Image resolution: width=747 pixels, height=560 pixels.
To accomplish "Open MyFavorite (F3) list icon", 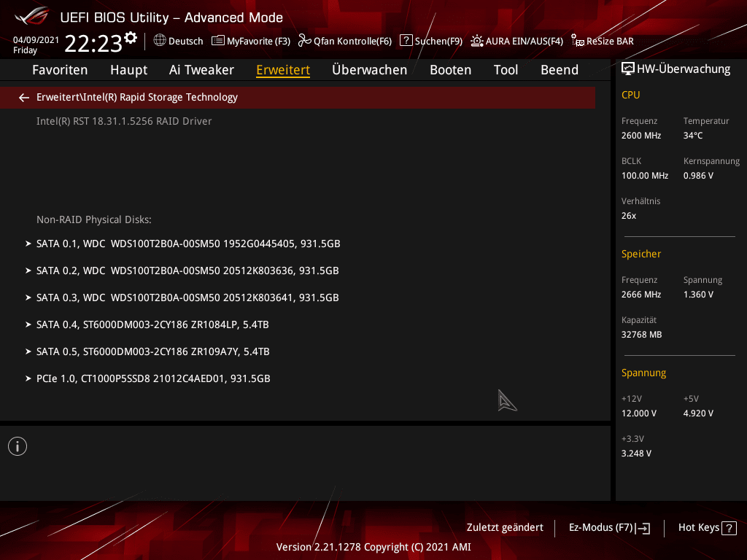I will (217, 41).
